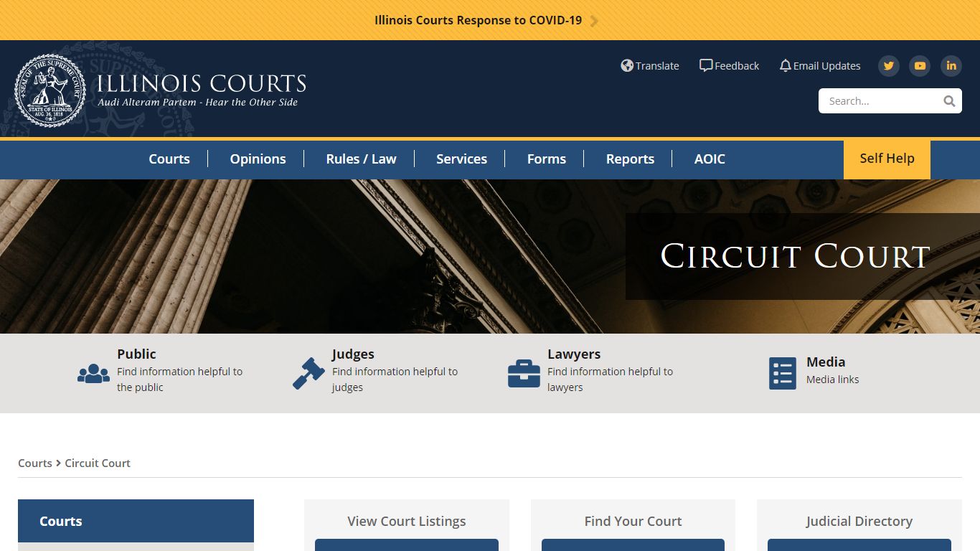Click the search magnifier icon

[949, 101]
